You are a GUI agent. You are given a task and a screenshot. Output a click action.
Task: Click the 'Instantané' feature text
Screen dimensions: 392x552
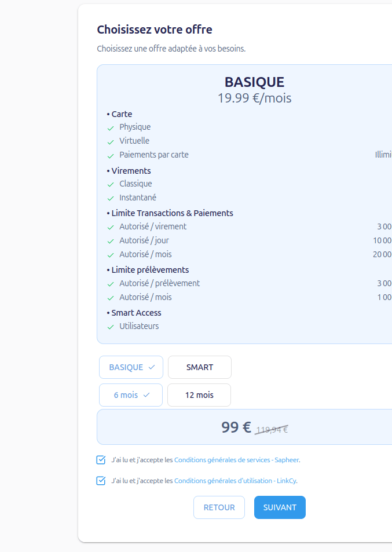[138, 198]
